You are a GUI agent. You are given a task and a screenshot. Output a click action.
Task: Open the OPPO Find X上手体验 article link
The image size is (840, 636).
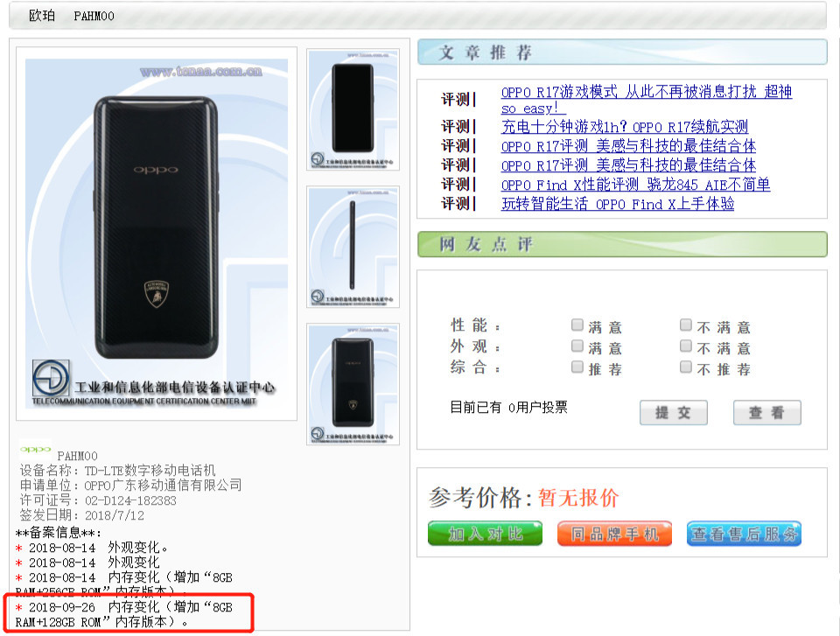tap(618, 204)
